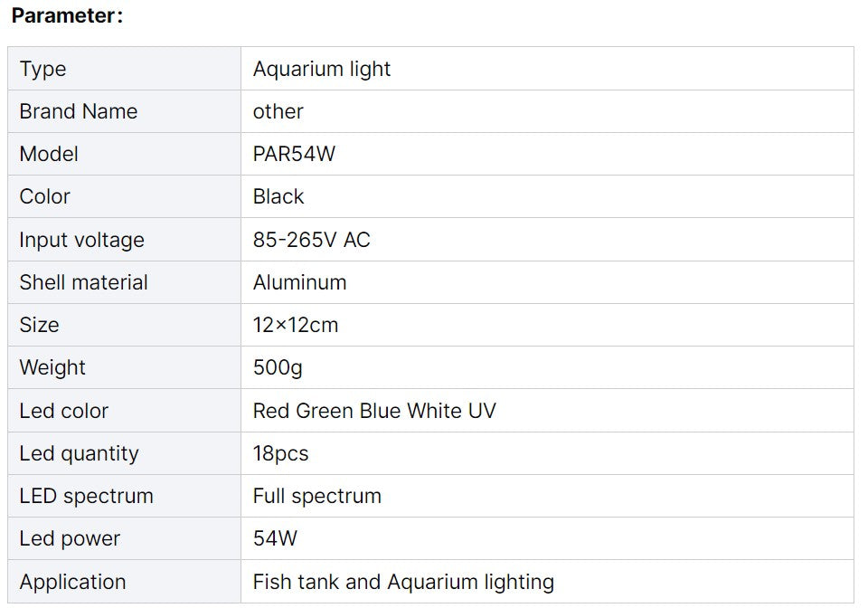Click the "12×12cm" size value
The height and width of the screenshot is (608, 868).
(x=296, y=325)
